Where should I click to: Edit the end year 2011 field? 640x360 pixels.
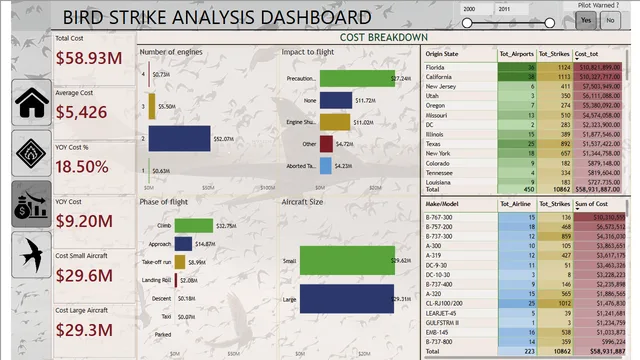[x=511, y=9]
